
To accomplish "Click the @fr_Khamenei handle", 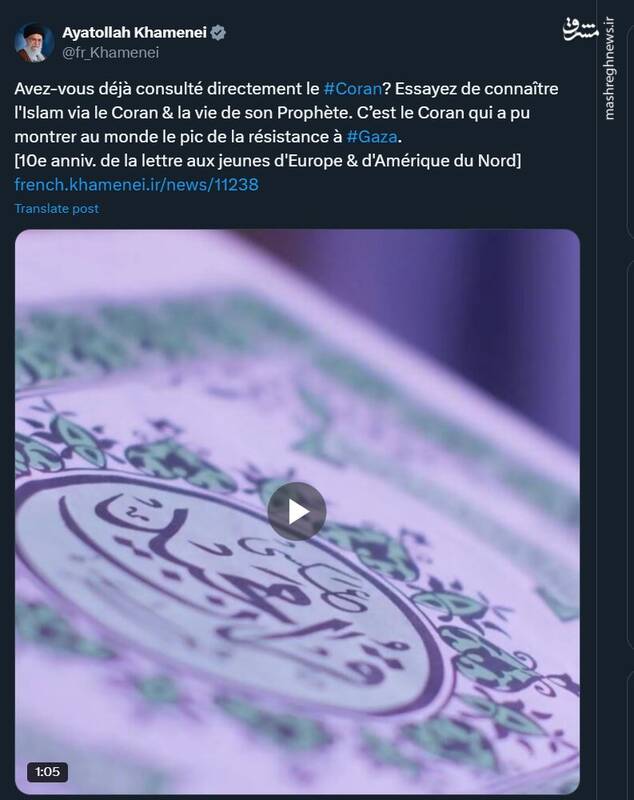I will 111,53.
